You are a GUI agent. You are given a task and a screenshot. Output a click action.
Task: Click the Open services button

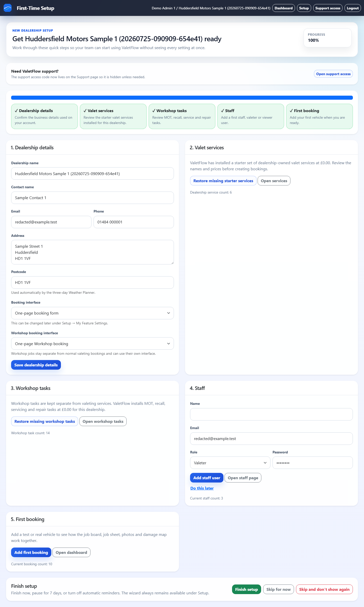[274, 181]
